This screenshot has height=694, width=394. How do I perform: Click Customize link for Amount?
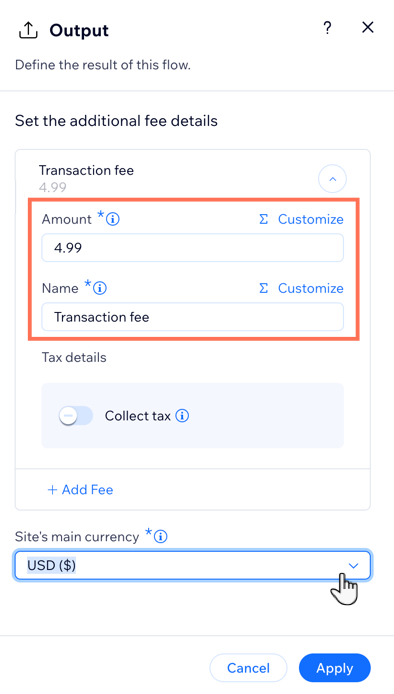[x=310, y=219]
